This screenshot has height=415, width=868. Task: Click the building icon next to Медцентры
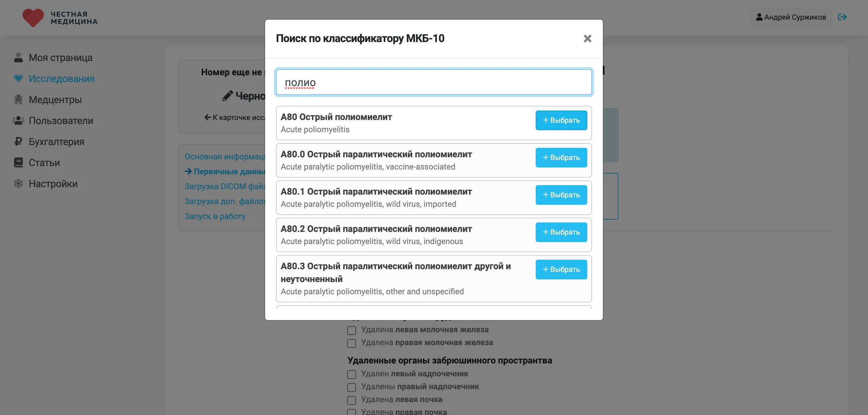[18, 100]
